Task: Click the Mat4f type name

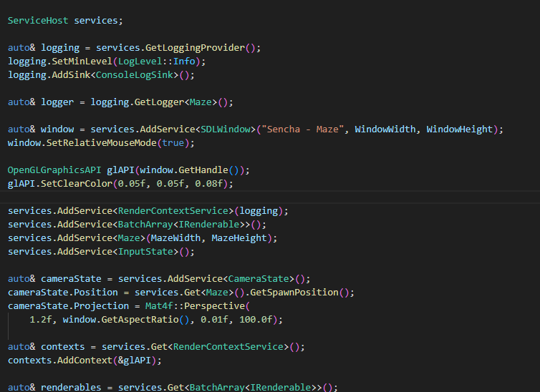Action: point(159,306)
